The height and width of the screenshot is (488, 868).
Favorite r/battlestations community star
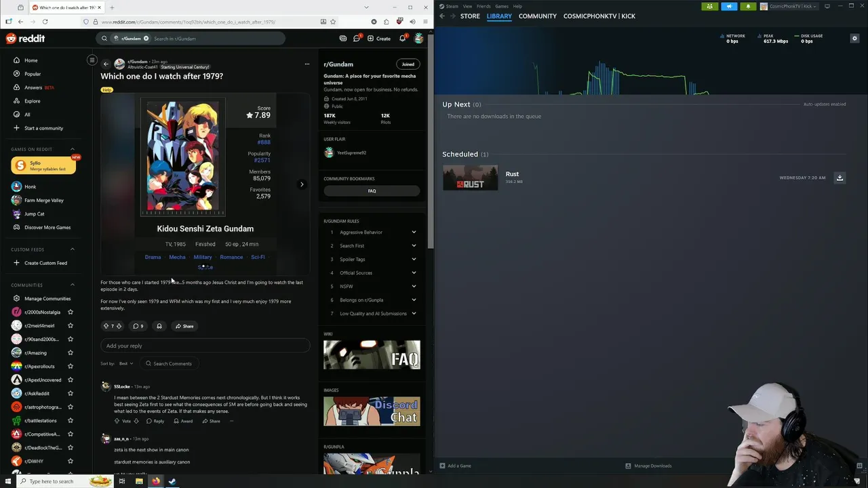(70, 420)
